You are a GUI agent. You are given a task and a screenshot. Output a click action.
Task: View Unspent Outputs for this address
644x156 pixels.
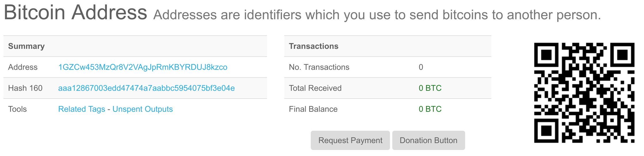coord(143,109)
